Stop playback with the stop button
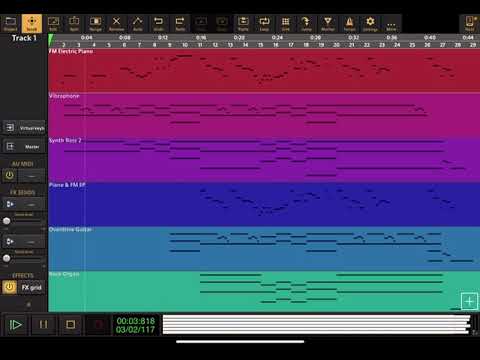Image resolution: width=480 pixels, height=360 pixels. coord(71,324)
